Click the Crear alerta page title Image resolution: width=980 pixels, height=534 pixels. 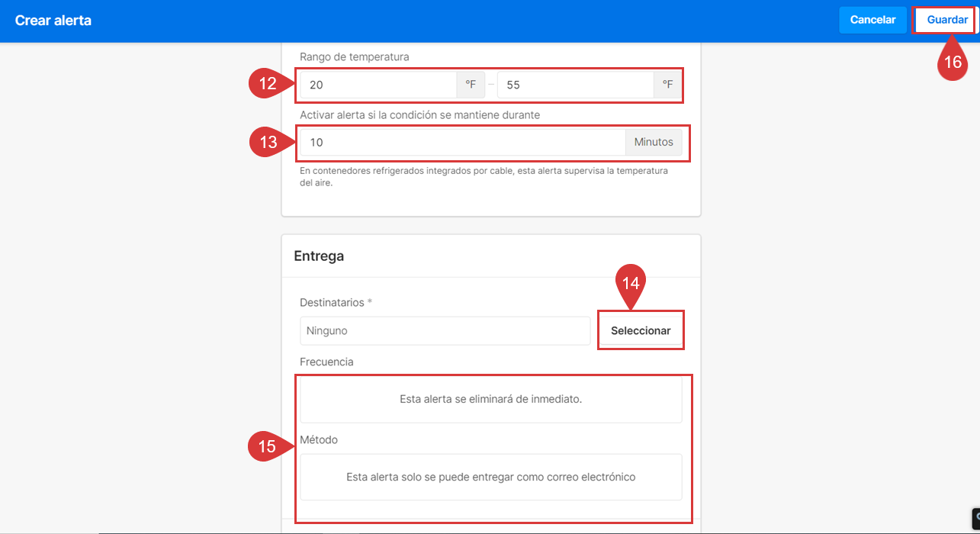tap(53, 21)
